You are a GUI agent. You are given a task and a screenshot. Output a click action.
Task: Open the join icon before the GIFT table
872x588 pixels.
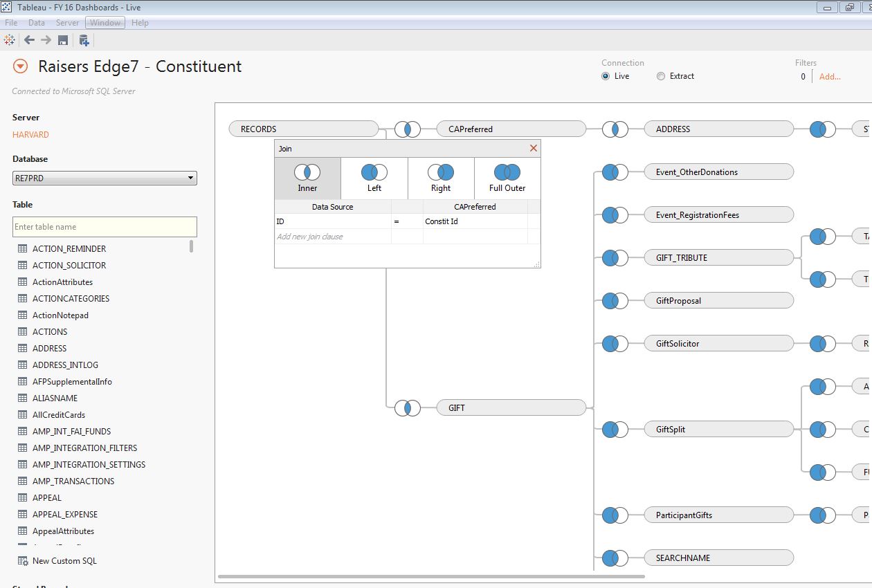(x=408, y=408)
